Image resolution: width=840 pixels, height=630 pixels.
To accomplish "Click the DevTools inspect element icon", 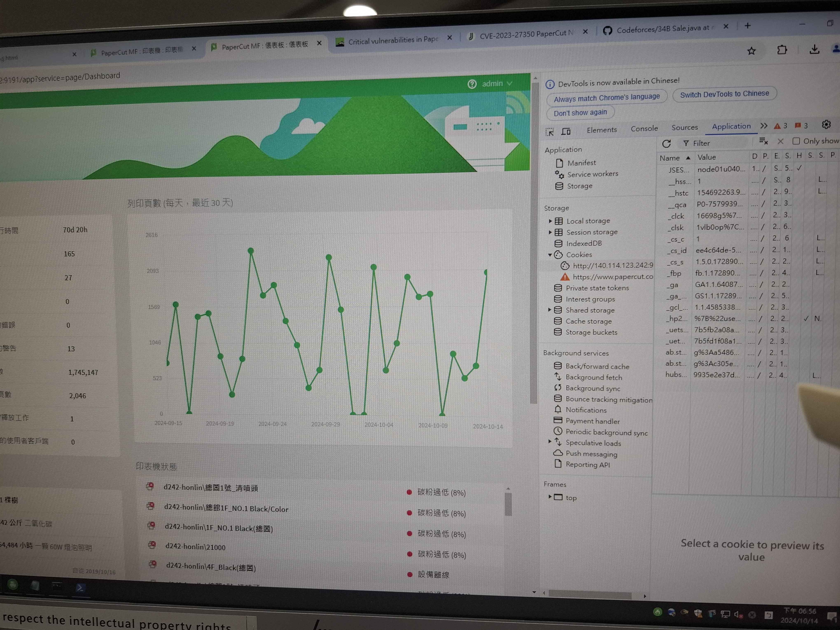I will (x=549, y=132).
